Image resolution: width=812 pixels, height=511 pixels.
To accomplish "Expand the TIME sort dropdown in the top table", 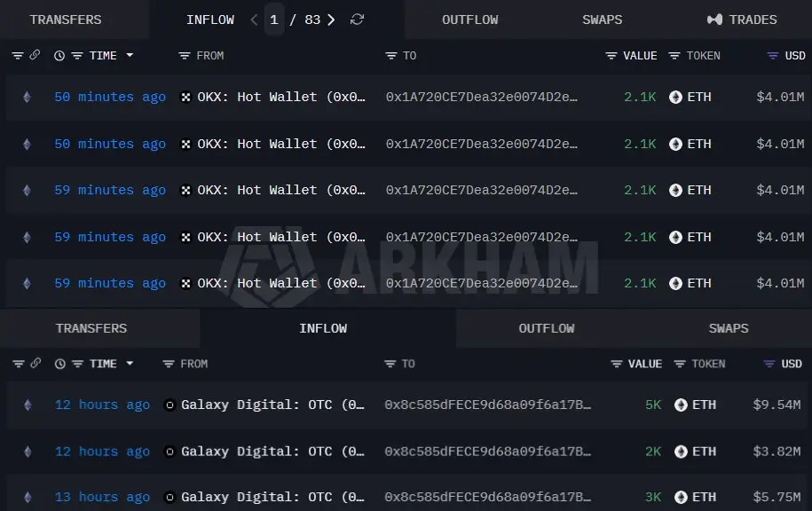I will 130,55.
